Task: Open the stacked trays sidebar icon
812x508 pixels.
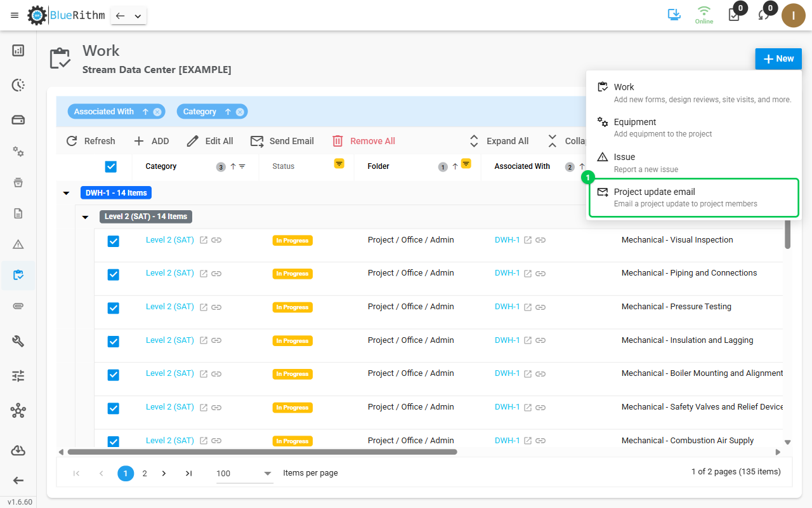Action: pos(18,183)
